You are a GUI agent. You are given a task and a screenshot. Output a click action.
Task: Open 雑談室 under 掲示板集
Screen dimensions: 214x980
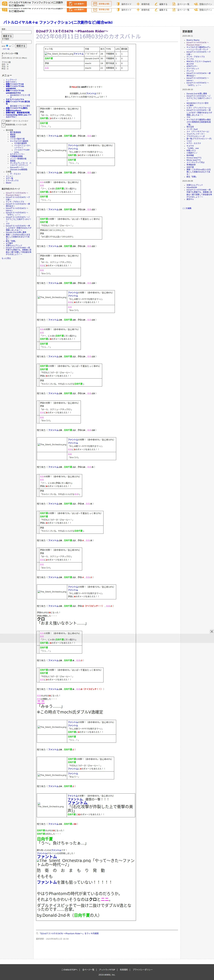pyautogui.click(x=12, y=134)
